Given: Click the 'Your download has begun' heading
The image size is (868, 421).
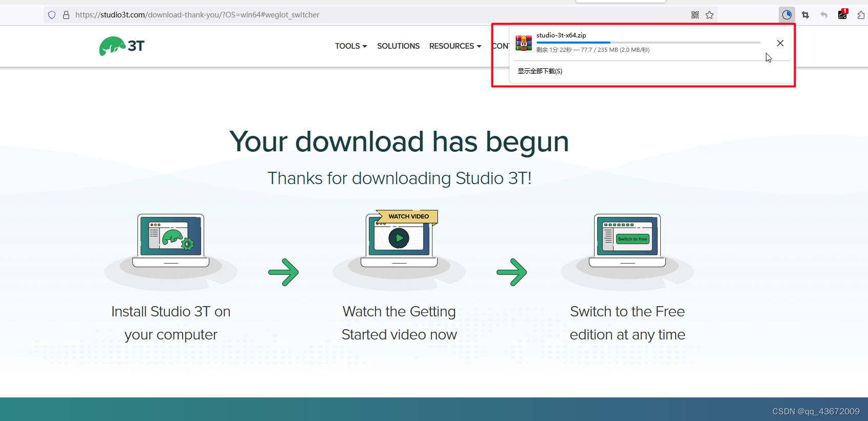Looking at the screenshot, I should pos(399,142).
